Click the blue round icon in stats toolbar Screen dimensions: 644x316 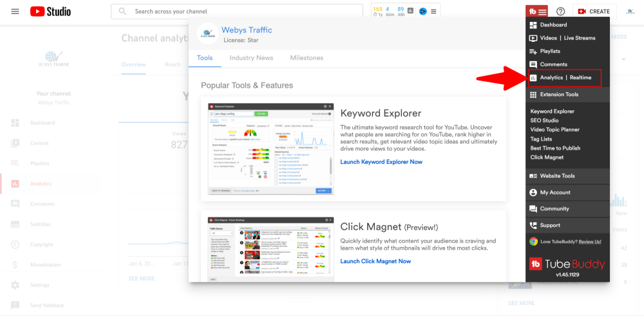point(422,11)
